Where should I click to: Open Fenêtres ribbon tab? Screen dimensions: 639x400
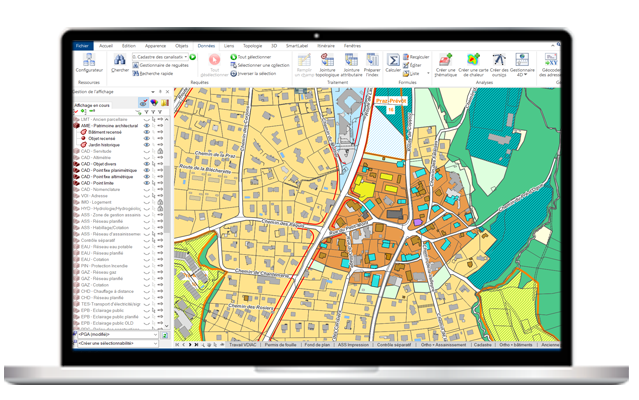(x=352, y=46)
